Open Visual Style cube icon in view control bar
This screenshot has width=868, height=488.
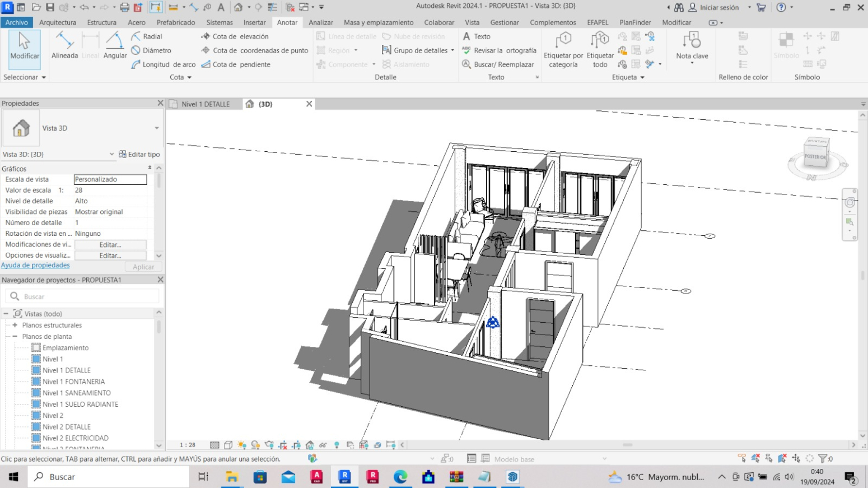point(228,445)
